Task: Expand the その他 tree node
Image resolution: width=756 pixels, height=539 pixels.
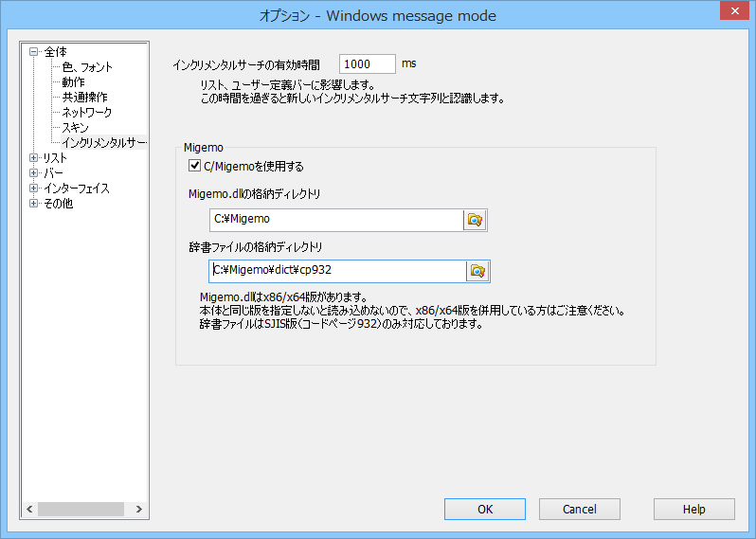Action: (x=33, y=203)
